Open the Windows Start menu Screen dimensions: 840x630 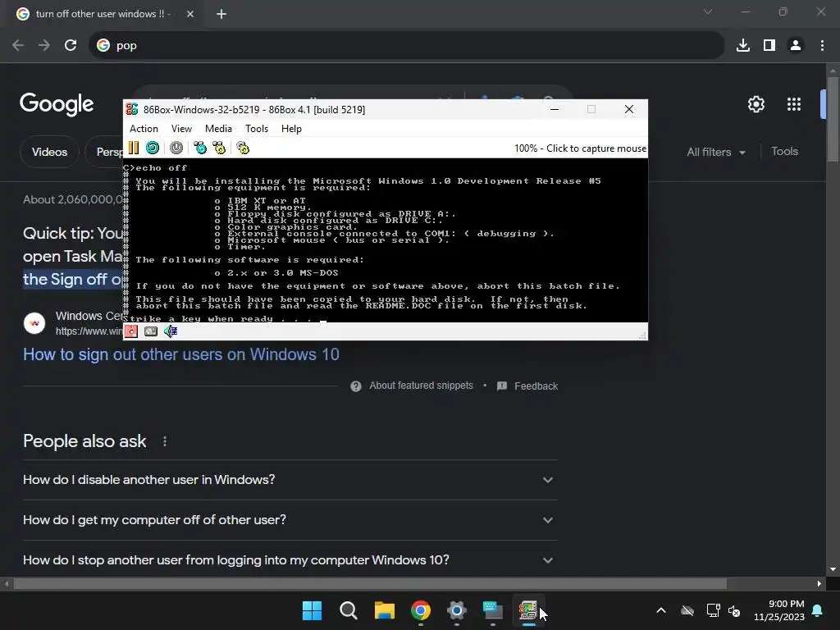[x=312, y=610]
